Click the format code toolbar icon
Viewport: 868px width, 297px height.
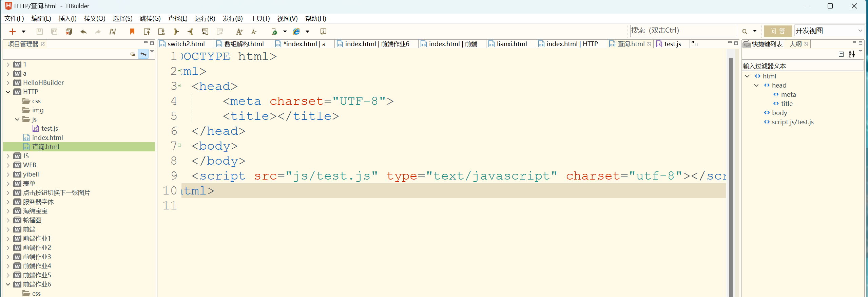coord(113,32)
